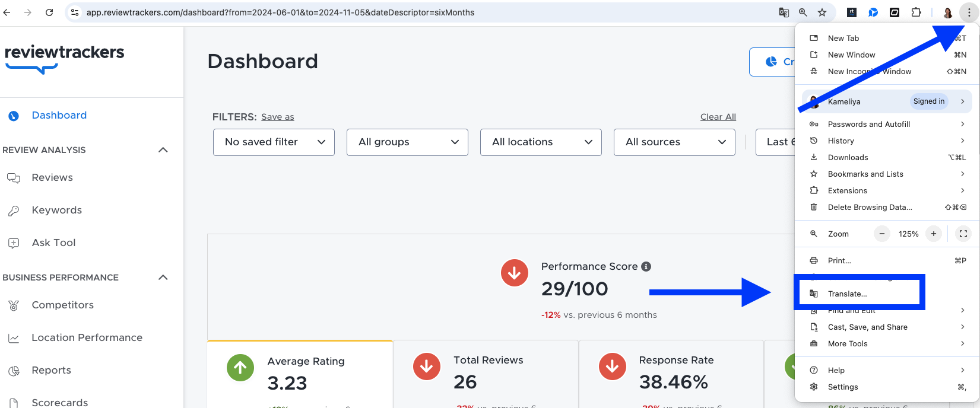This screenshot has height=408, width=980.
Task: Click the Total Reviews value 26
Action: pos(465,382)
